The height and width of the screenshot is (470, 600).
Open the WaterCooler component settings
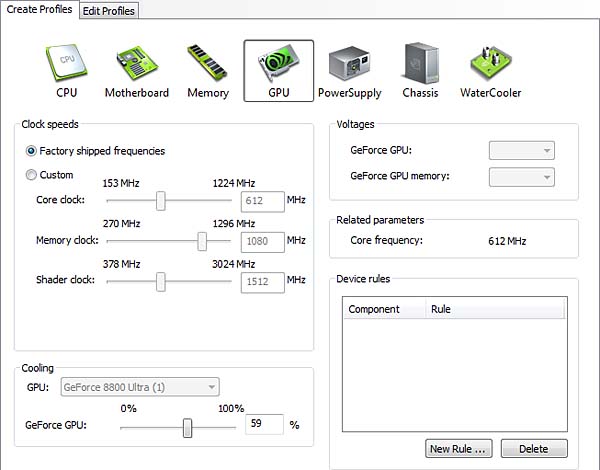[x=491, y=71]
